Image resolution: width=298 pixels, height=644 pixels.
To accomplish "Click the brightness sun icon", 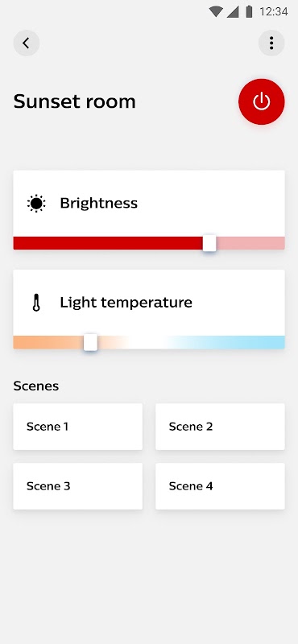I will point(36,204).
